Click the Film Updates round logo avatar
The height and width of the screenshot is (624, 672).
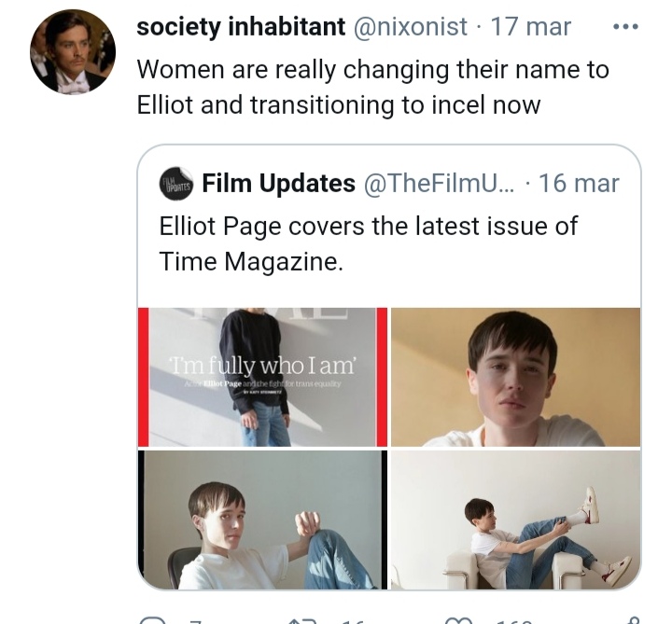pos(176,184)
